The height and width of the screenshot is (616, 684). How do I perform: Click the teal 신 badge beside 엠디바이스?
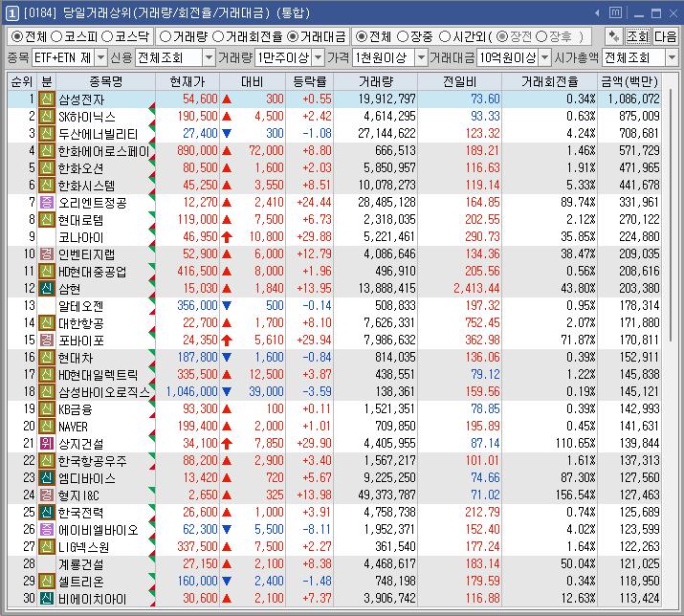[x=47, y=477]
